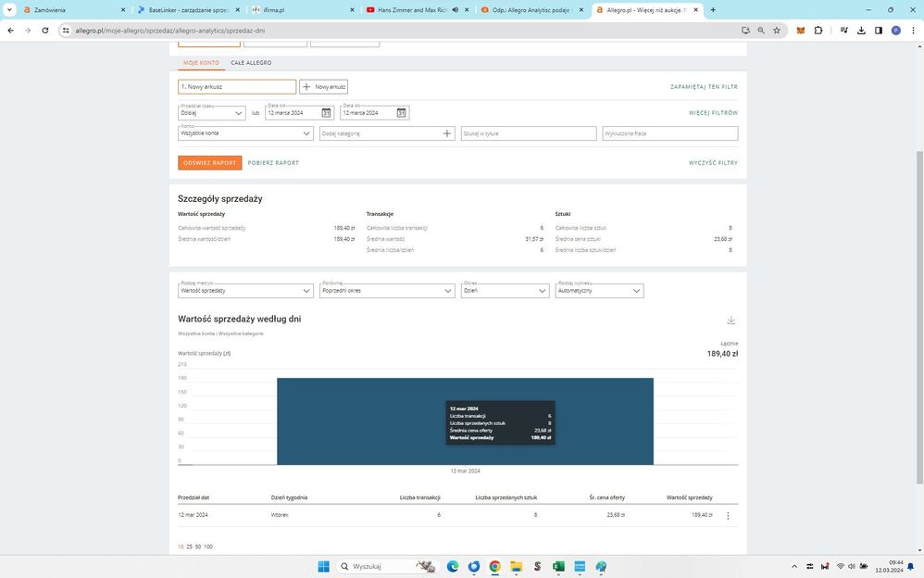Expand the 'Okres' period dropdown
This screenshot has width=924, height=578.
click(506, 291)
